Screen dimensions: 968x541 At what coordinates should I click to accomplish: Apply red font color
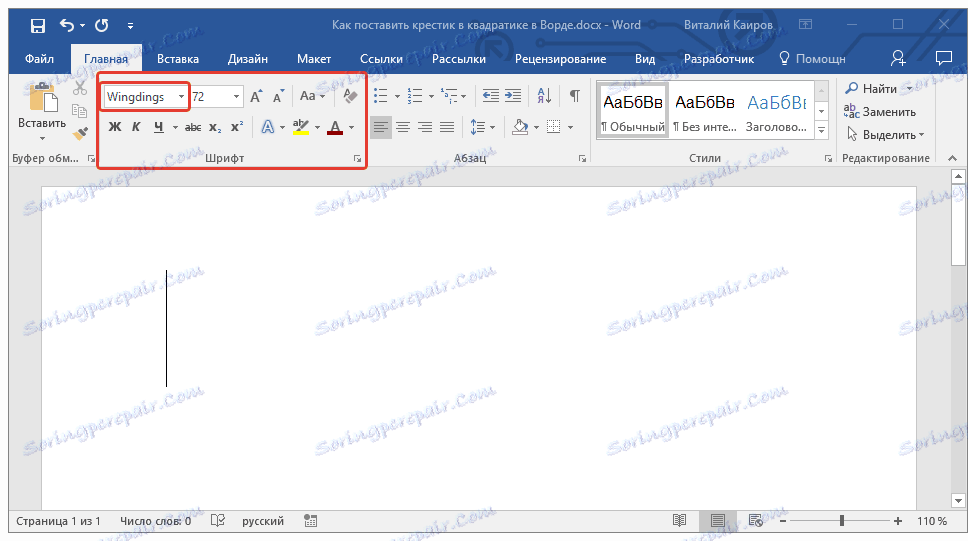[335, 127]
